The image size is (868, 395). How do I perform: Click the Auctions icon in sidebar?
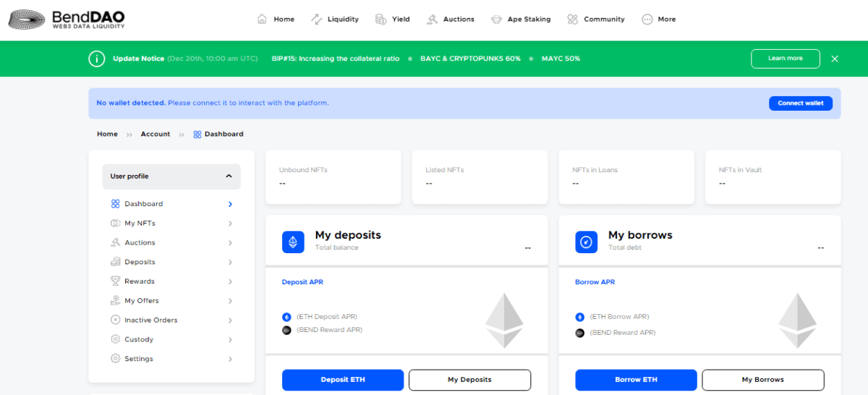coord(115,242)
